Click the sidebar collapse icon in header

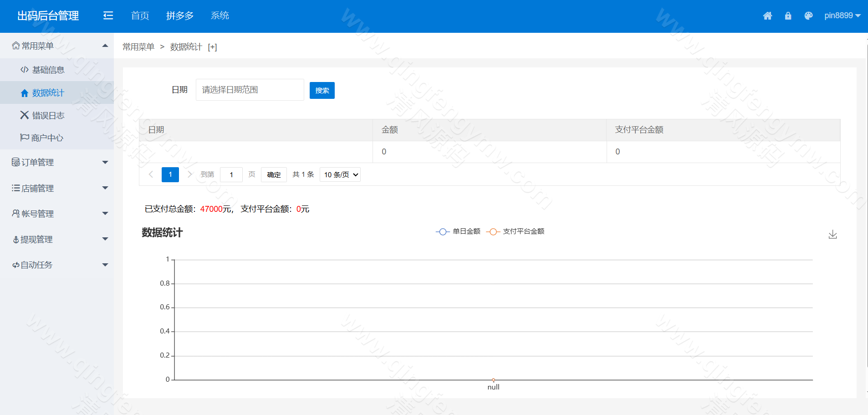pyautogui.click(x=108, y=16)
